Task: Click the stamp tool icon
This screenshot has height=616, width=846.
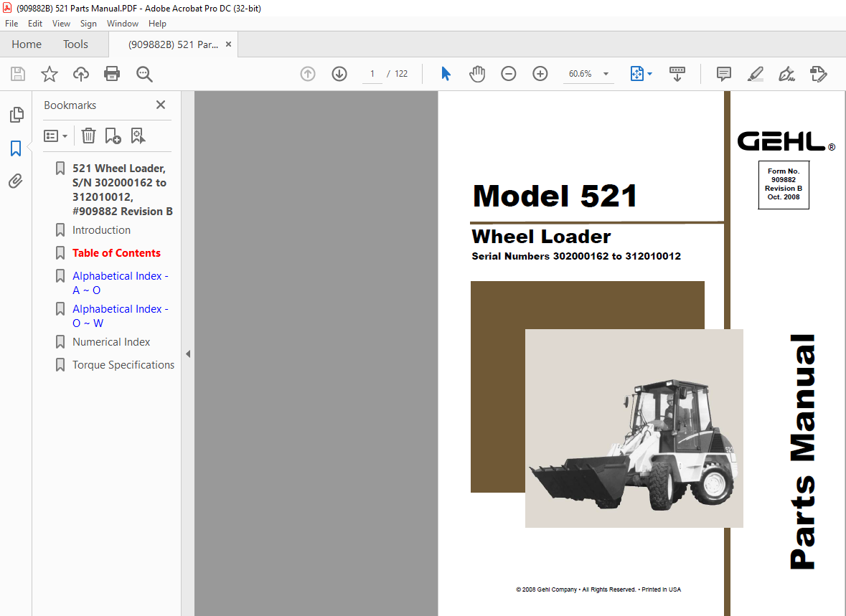Action: tap(819, 74)
